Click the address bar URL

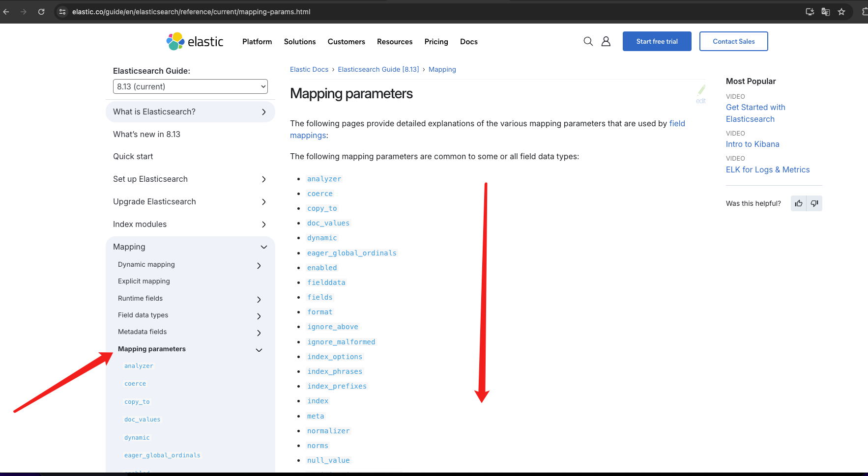(x=191, y=12)
